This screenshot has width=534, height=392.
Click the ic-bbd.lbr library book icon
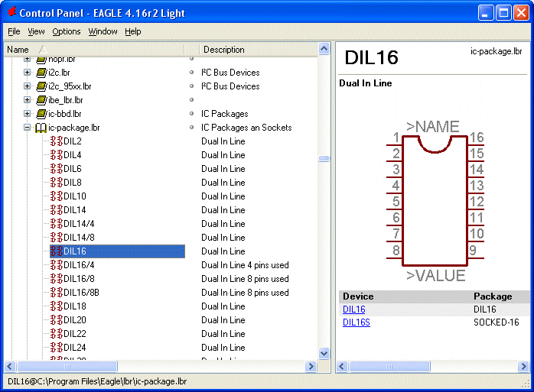[x=41, y=113]
